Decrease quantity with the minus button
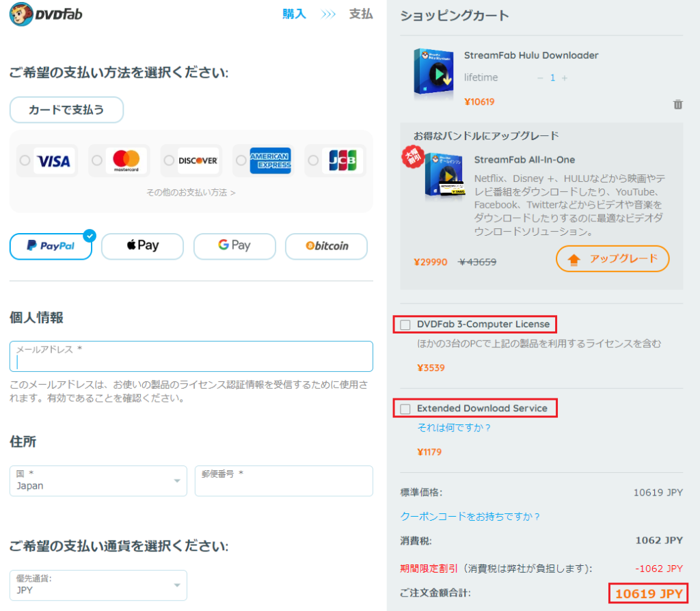The width and height of the screenshot is (700, 611). [x=540, y=78]
